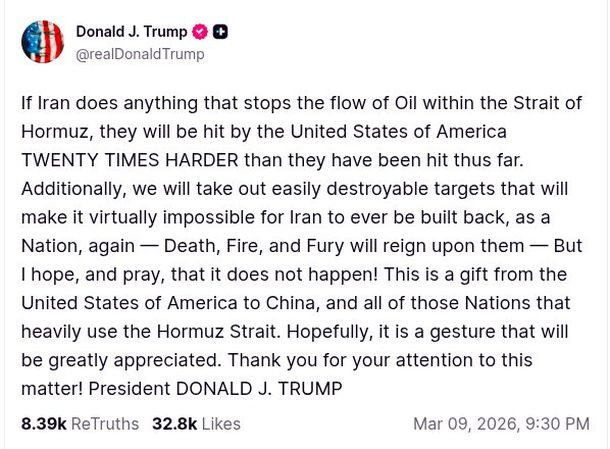Click the black plus badge icon

point(221,32)
